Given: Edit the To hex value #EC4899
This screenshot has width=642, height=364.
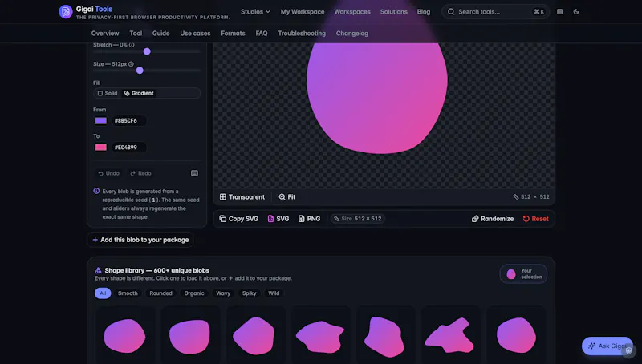Looking at the screenshot, I should tap(128, 148).
